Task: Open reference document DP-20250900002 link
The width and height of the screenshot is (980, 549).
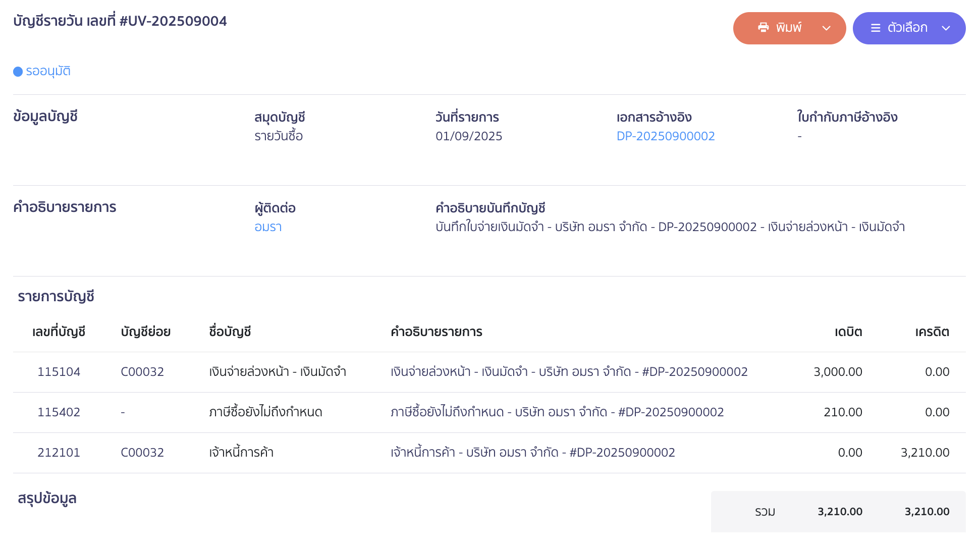Action: click(x=666, y=136)
